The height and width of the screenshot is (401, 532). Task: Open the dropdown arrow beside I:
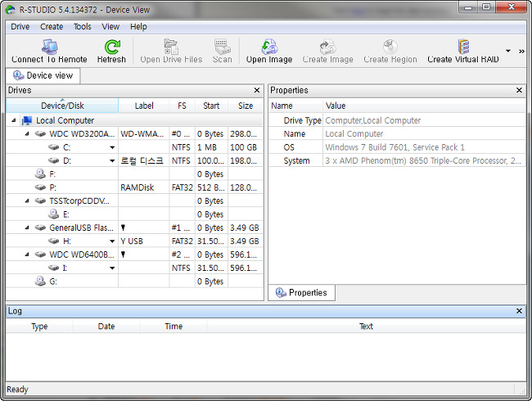[x=112, y=268]
